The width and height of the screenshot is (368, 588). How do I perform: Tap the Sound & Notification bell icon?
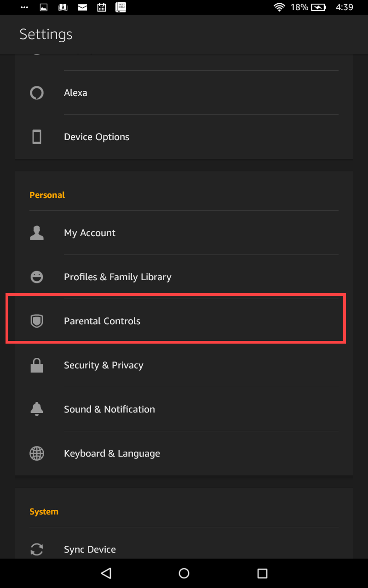point(37,409)
